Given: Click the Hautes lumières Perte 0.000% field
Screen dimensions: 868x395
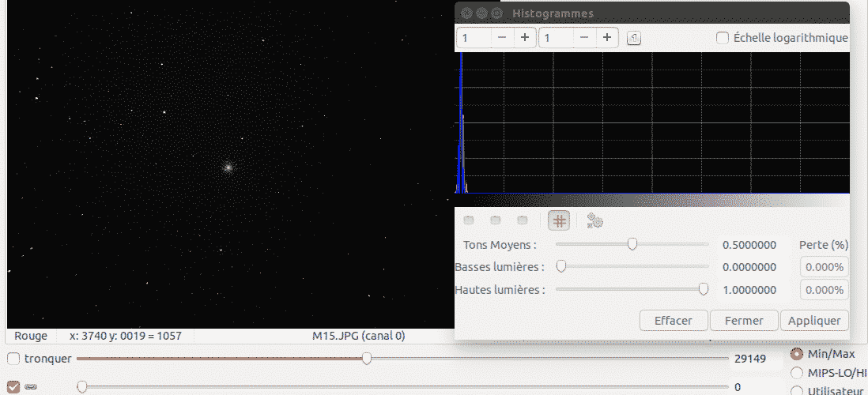Looking at the screenshot, I should tap(825, 290).
